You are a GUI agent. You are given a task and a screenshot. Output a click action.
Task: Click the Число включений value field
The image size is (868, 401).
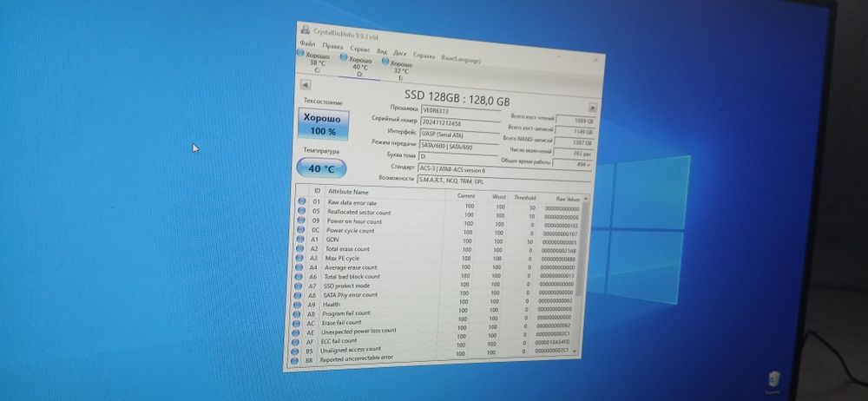(x=572, y=153)
